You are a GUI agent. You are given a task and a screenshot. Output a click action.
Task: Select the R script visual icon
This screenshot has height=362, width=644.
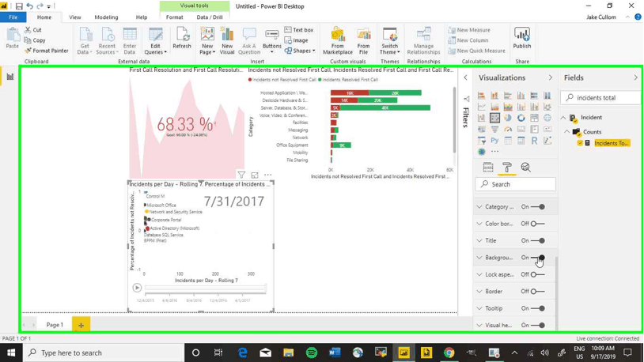(534, 141)
